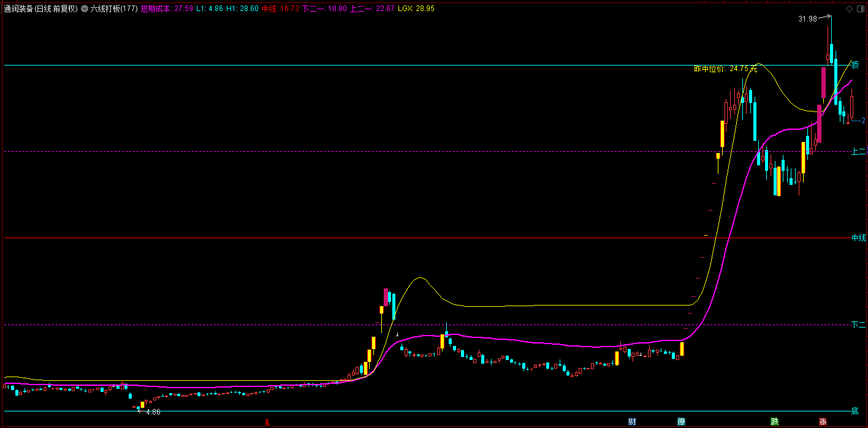Image resolution: width=868 pixels, height=428 pixels.
Task: Click the 31.98 high price label
Action: [x=807, y=19]
